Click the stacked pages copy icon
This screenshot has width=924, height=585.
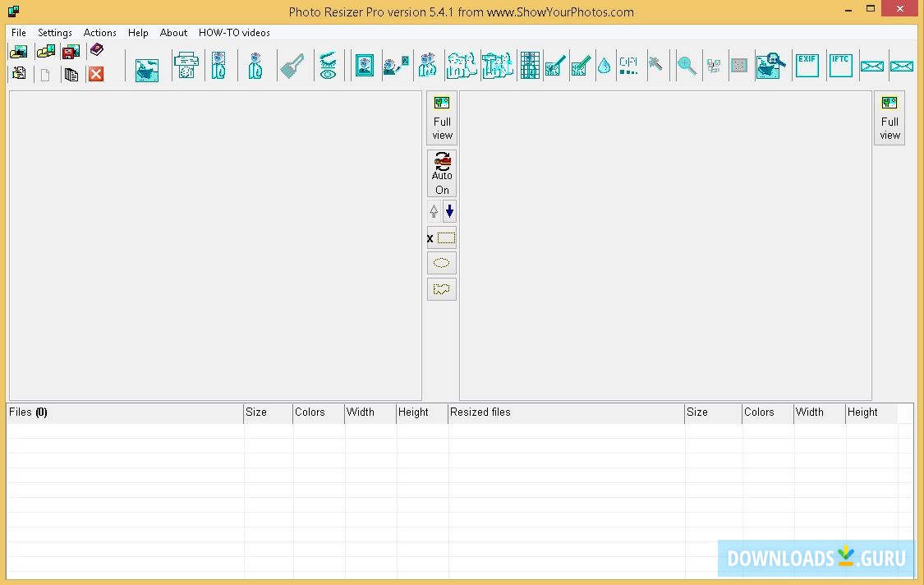coord(71,74)
